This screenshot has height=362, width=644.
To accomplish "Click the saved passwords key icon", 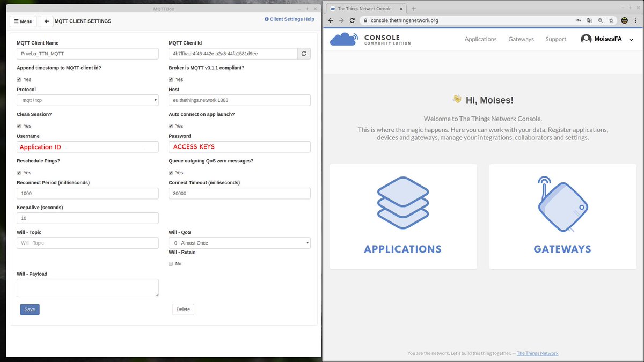I will 579,20.
